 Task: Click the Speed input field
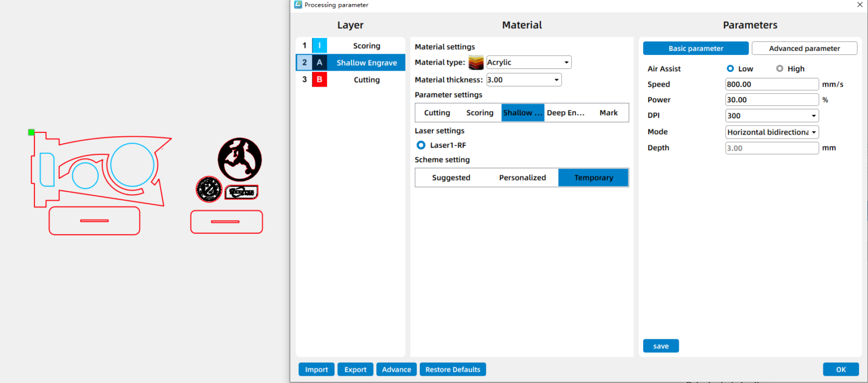tap(772, 84)
